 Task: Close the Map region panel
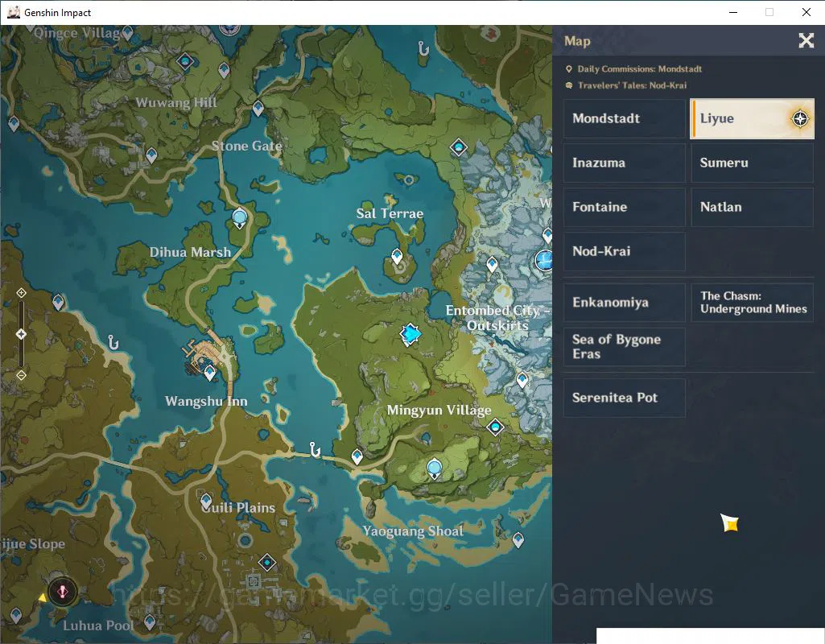806,40
